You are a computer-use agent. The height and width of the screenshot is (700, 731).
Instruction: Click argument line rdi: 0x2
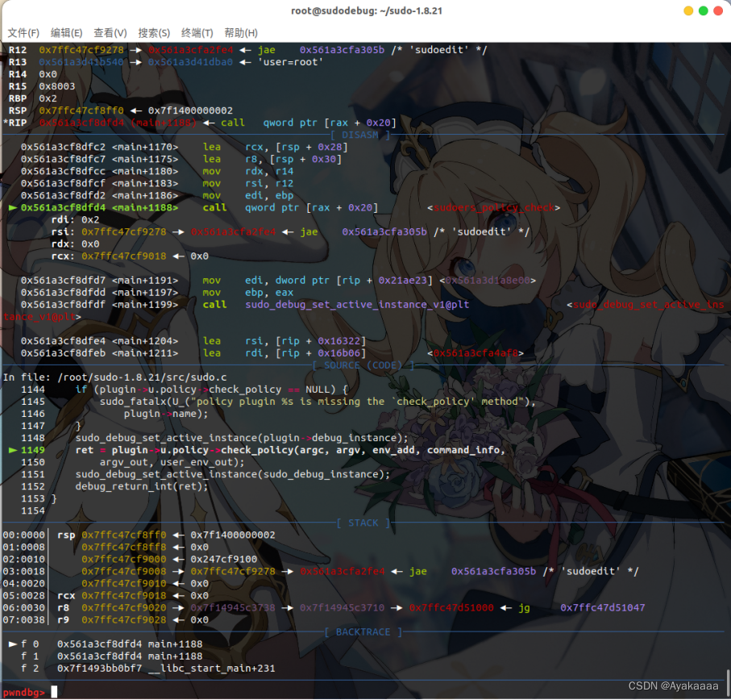tap(75, 219)
